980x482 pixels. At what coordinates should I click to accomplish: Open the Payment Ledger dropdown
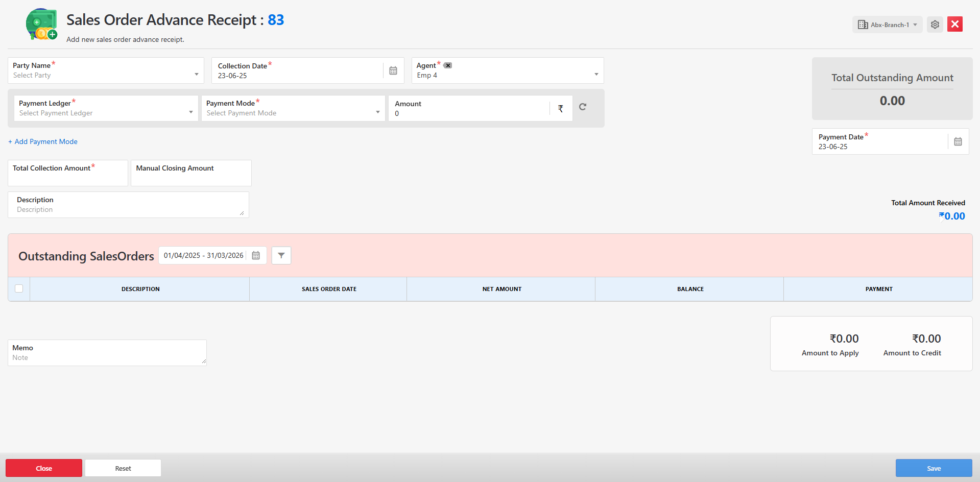click(190, 112)
